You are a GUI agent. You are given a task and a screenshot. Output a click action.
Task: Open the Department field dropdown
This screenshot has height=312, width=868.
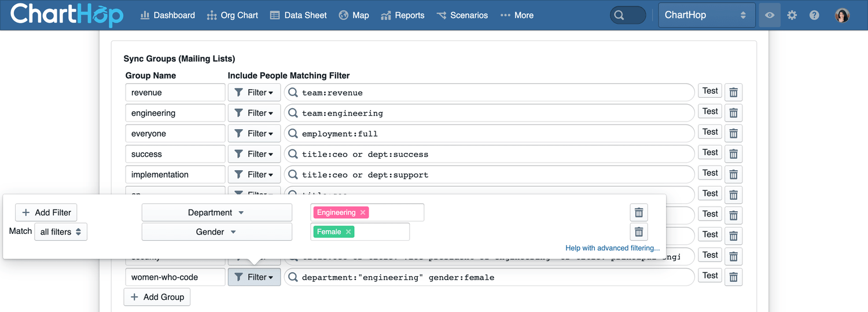tap(217, 212)
